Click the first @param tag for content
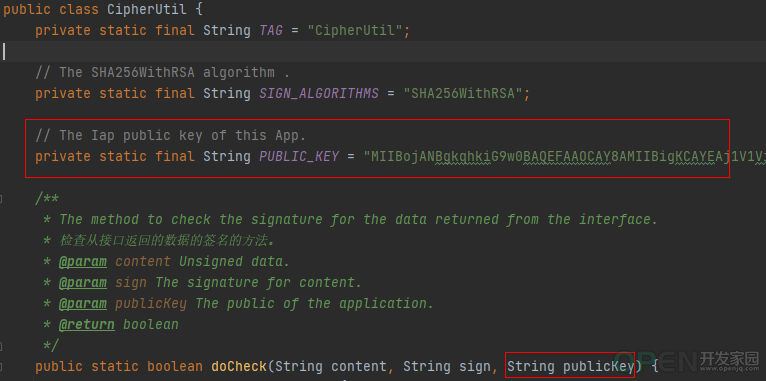This screenshot has height=381, width=766. [83, 262]
